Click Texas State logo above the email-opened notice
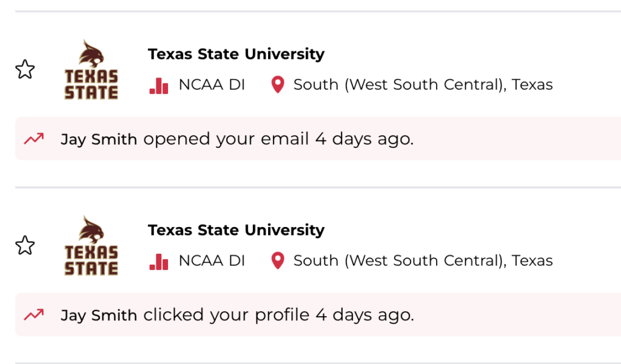Viewport: 621px width, 364px height. [x=92, y=70]
